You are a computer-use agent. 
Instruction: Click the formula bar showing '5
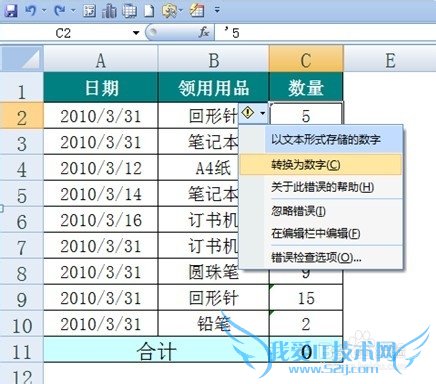point(325,33)
